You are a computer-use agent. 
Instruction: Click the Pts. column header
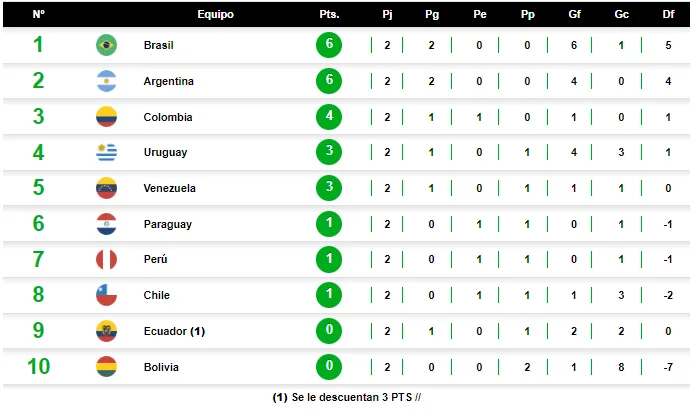pyautogui.click(x=329, y=14)
